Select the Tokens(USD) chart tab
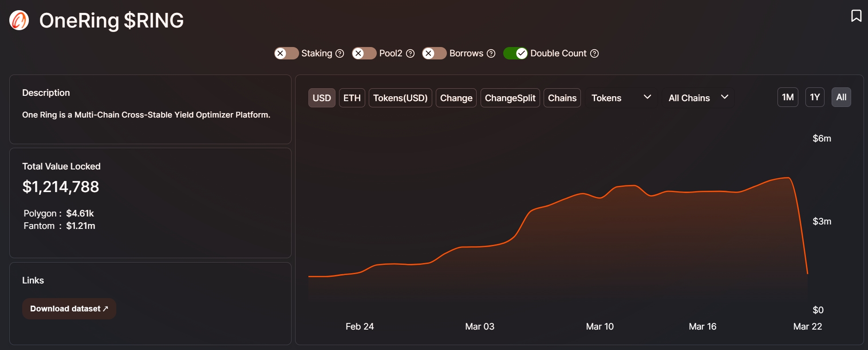 [400, 98]
